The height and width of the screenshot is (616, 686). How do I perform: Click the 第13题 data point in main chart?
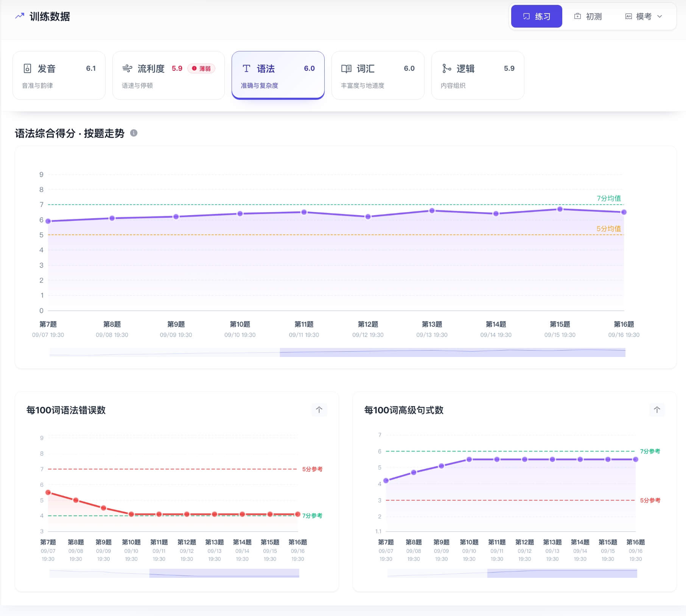432,211
